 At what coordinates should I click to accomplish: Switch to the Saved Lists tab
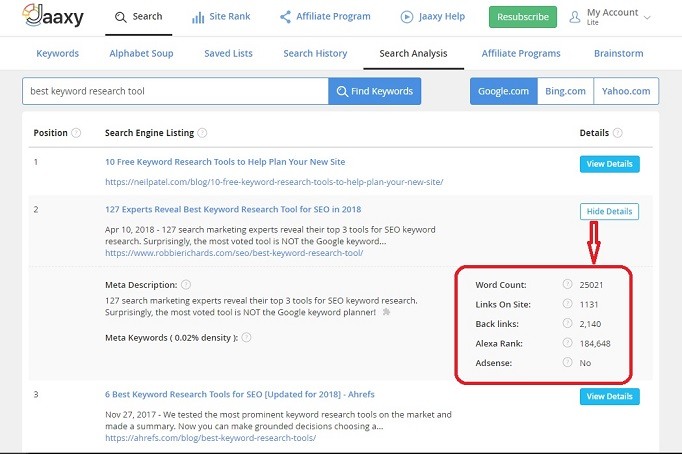[228, 53]
